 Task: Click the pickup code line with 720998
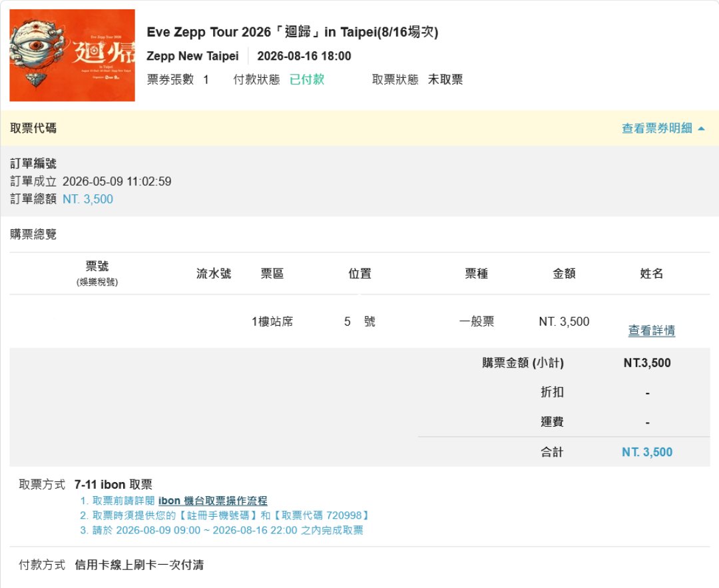pyautogui.click(x=224, y=515)
